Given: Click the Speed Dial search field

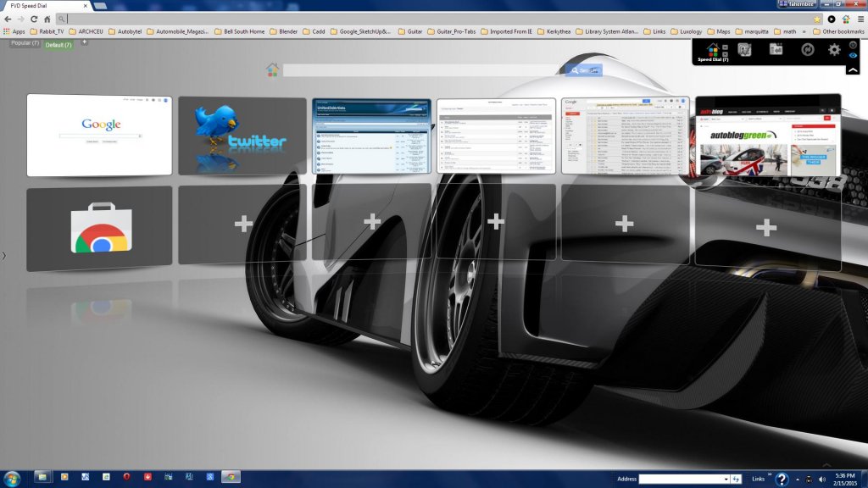Looking at the screenshot, I should 424,70.
